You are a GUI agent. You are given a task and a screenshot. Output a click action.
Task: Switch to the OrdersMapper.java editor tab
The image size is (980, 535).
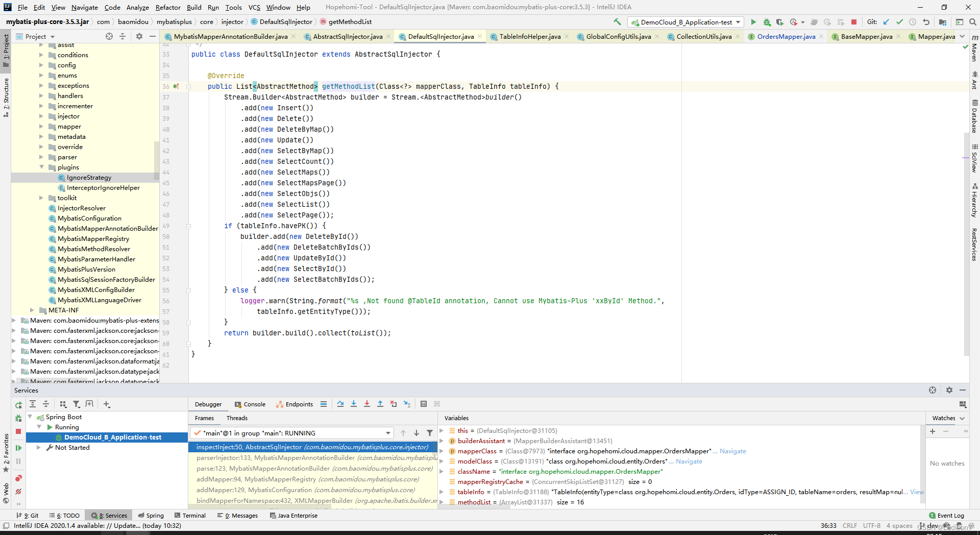click(x=786, y=36)
